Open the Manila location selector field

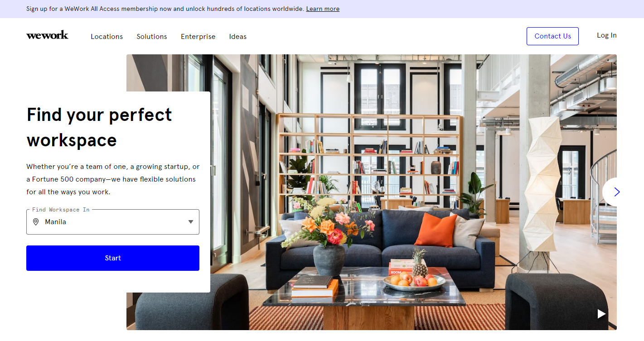[x=113, y=222]
